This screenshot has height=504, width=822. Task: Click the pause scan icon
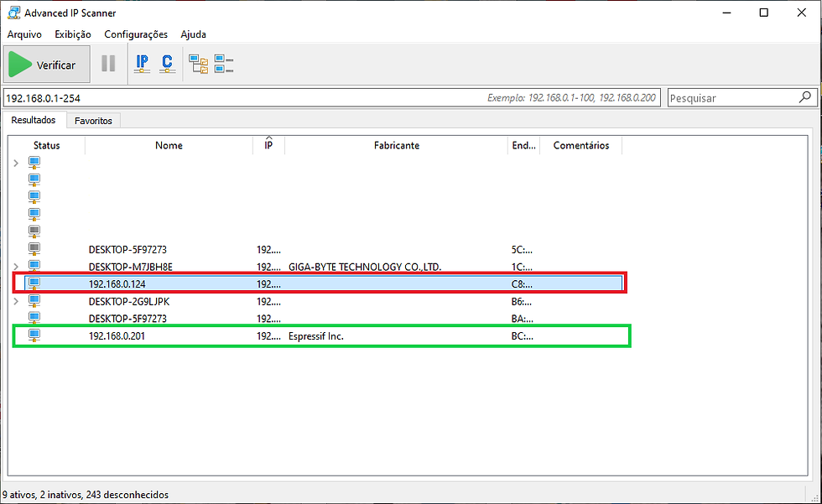coord(108,64)
